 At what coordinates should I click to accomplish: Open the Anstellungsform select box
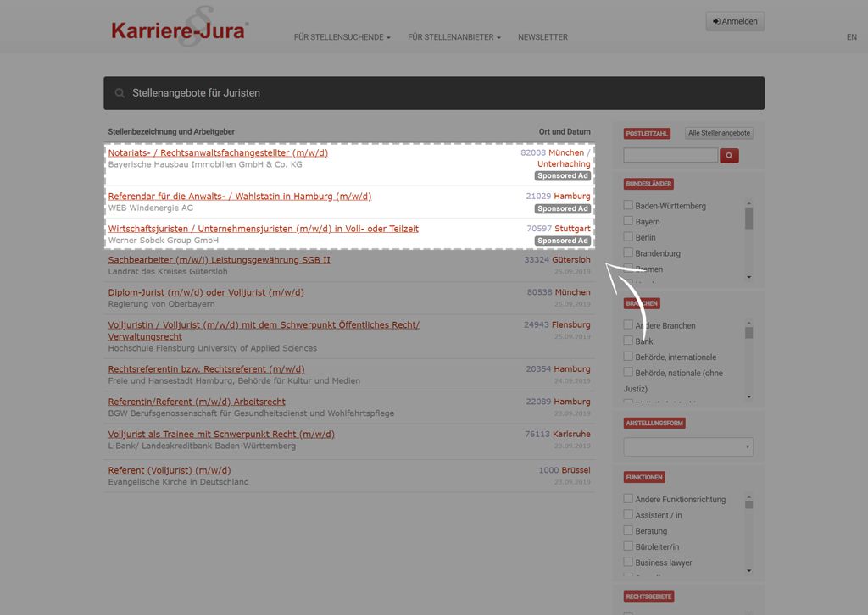coord(687,446)
